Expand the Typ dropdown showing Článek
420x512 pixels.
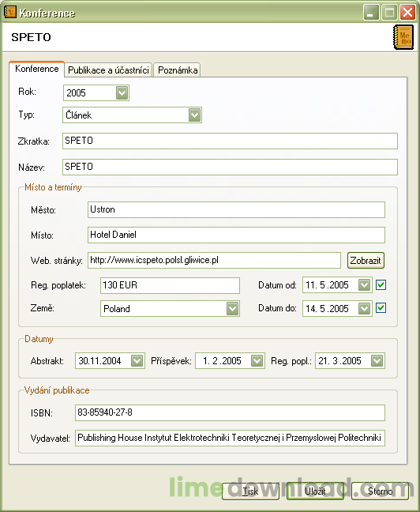[x=194, y=115]
